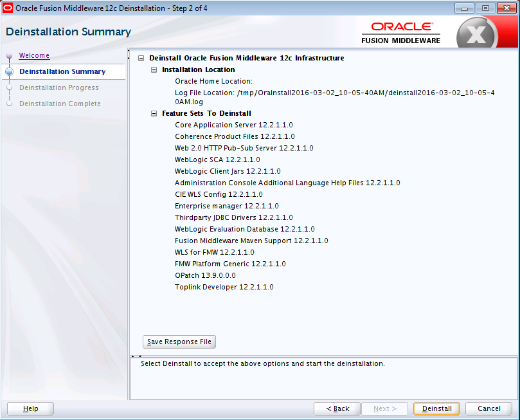Select OPatch 13.9.0.0.0
Screen dimensions: 520x420
205,276
